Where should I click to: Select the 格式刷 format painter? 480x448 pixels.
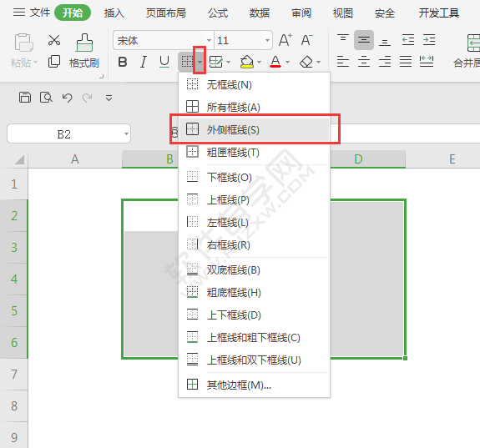[x=84, y=51]
